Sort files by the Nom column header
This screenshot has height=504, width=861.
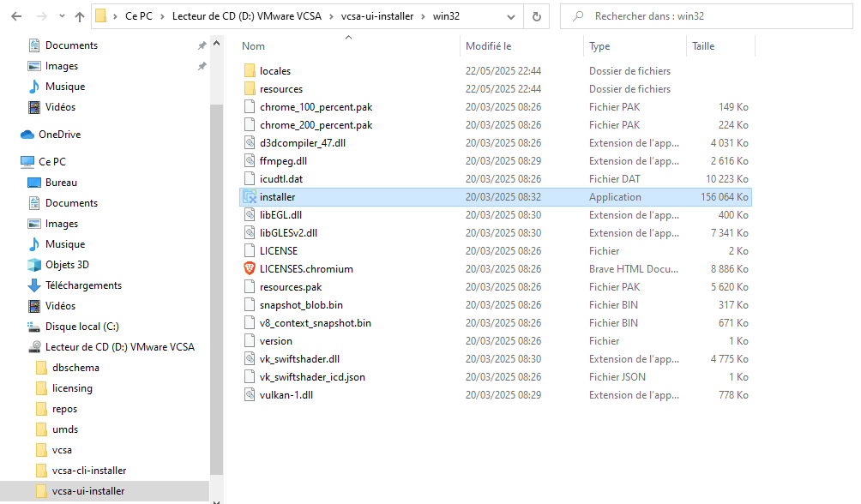click(254, 46)
